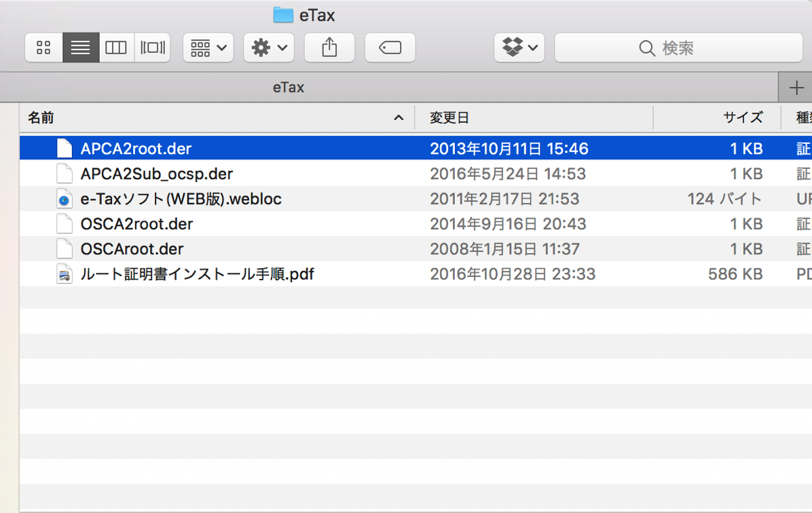Click the eTax folder icon in title bar
Viewport: 812px width, 513px height.
pyautogui.click(x=283, y=15)
